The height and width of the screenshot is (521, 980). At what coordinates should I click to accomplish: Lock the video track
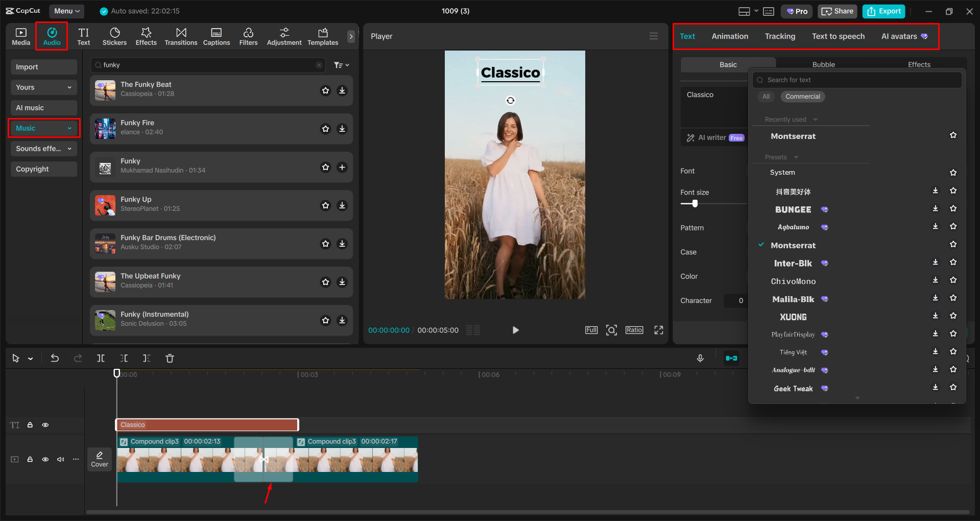click(30, 459)
